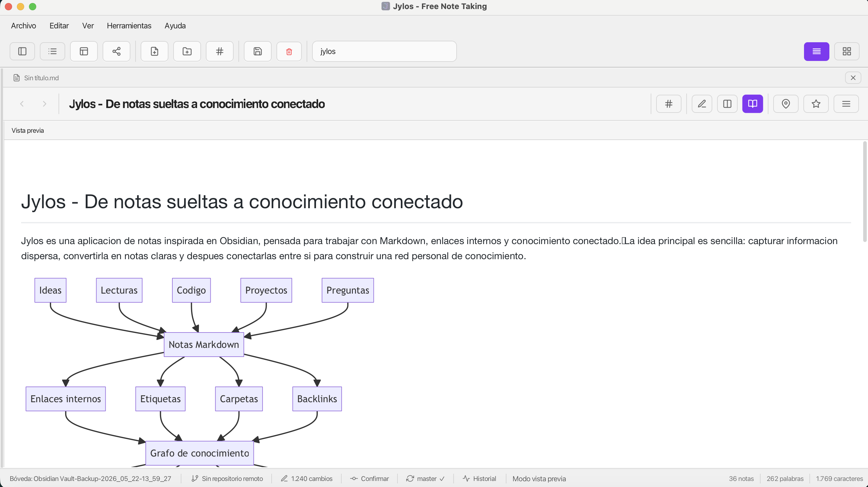Click the Enlaces internos diagram node
Viewport: 868px width, 487px height.
[66, 399]
